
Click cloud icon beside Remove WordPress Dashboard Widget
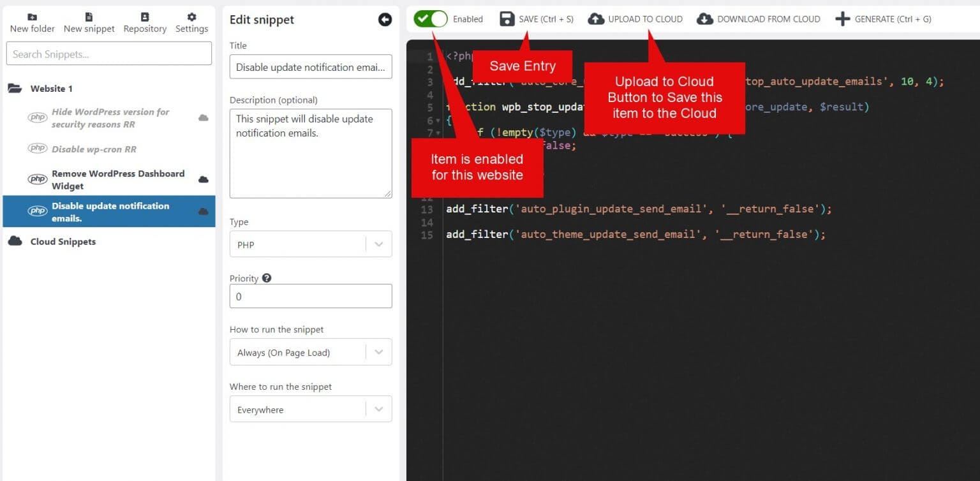[x=204, y=179]
